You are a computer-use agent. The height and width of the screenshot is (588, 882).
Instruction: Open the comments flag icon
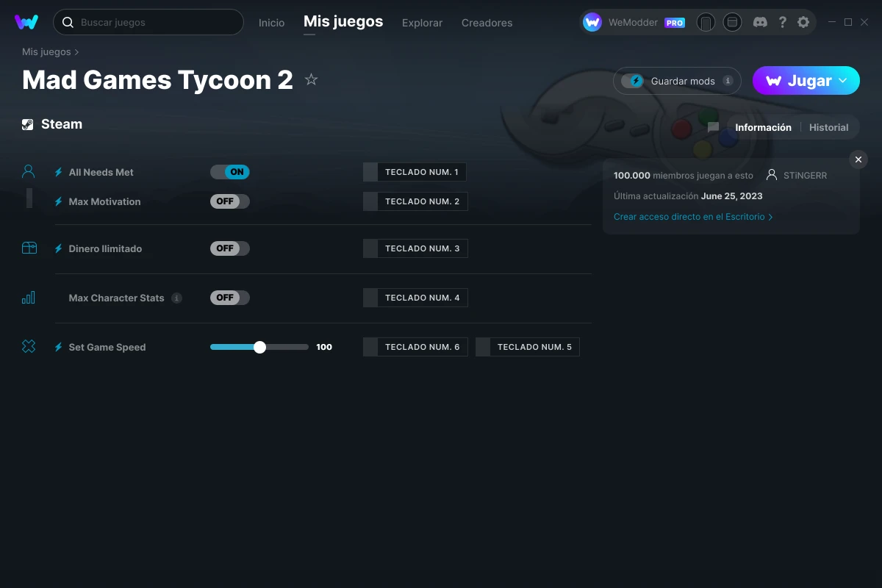(713, 127)
